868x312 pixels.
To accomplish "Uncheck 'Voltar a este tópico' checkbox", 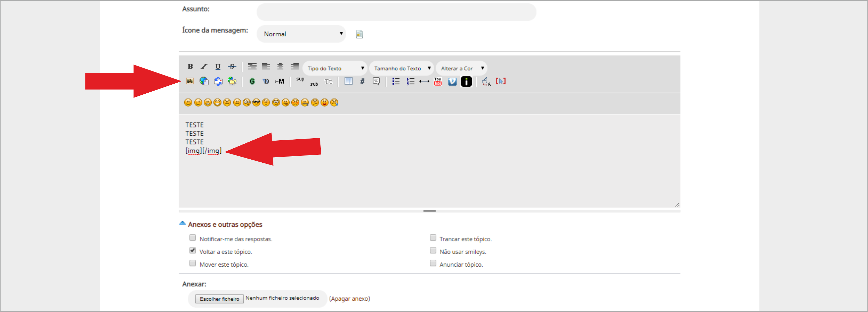I will click(192, 250).
